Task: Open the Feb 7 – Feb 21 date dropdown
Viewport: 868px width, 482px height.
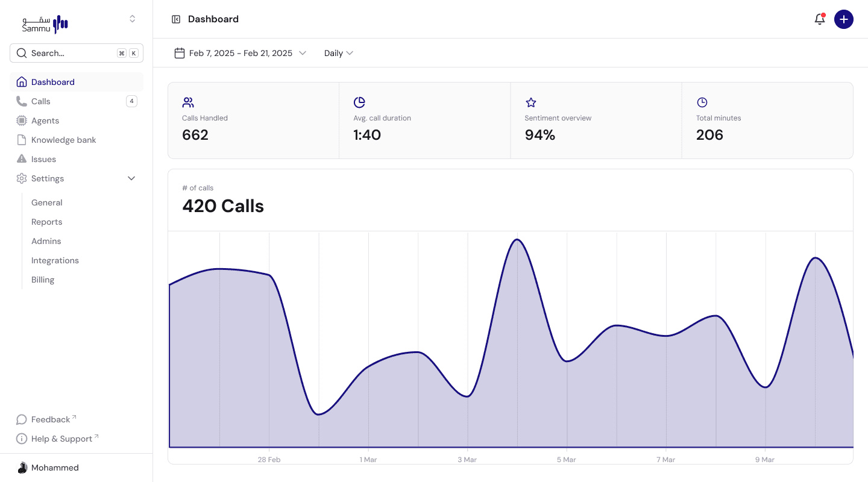Action: pos(241,53)
